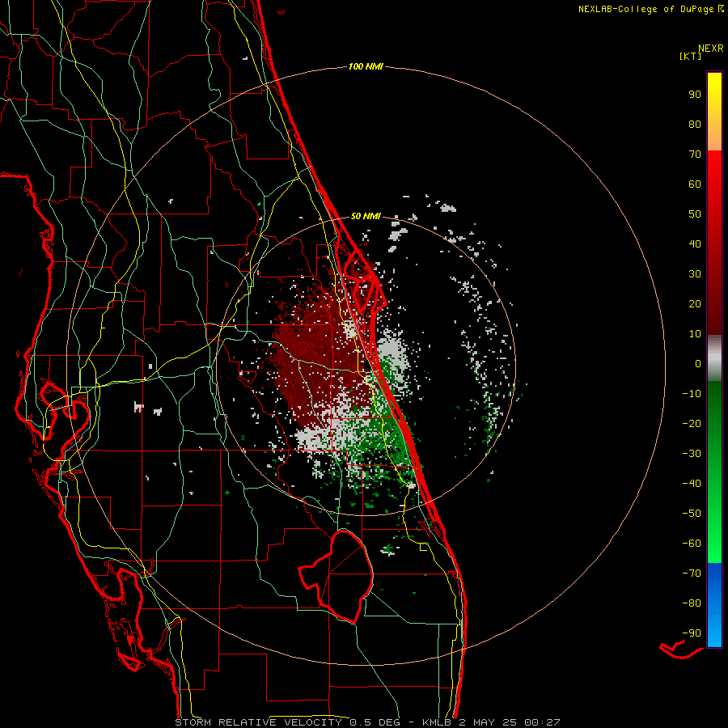Click the -80 knot scale value
The width and height of the screenshot is (728, 728).
(x=692, y=603)
